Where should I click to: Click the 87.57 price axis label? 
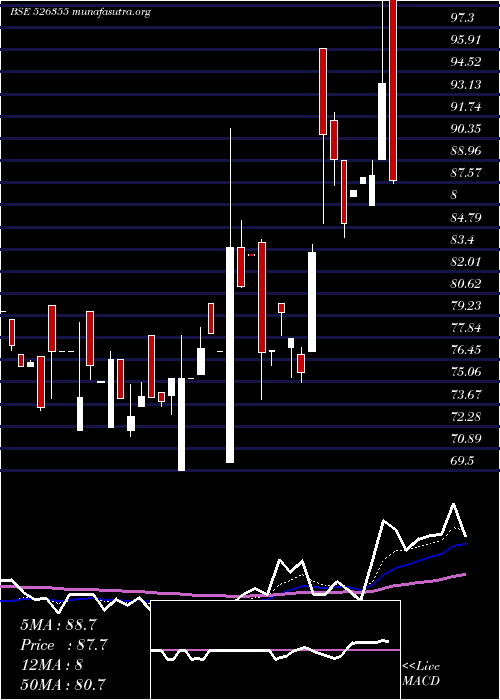pyautogui.click(x=466, y=173)
